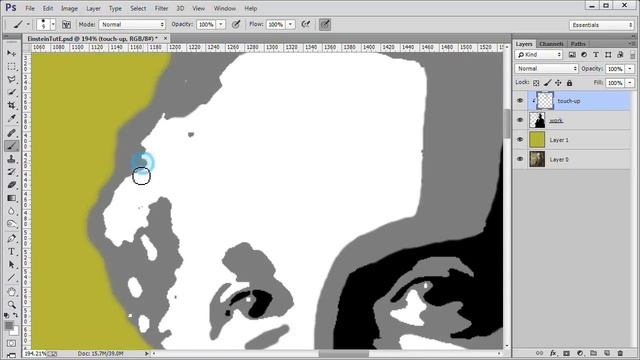Add a layer mask
Image resolution: width=640 pixels, height=360 pixels.
click(567, 353)
